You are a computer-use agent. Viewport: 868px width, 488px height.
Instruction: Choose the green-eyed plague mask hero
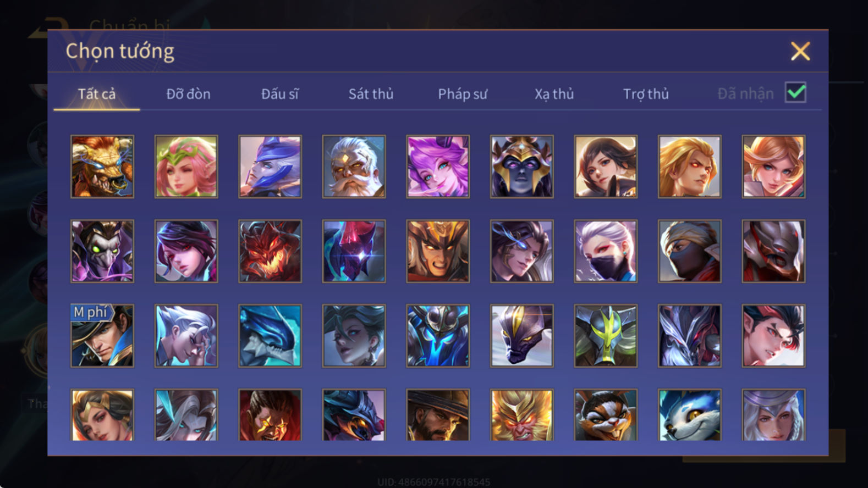coord(102,251)
